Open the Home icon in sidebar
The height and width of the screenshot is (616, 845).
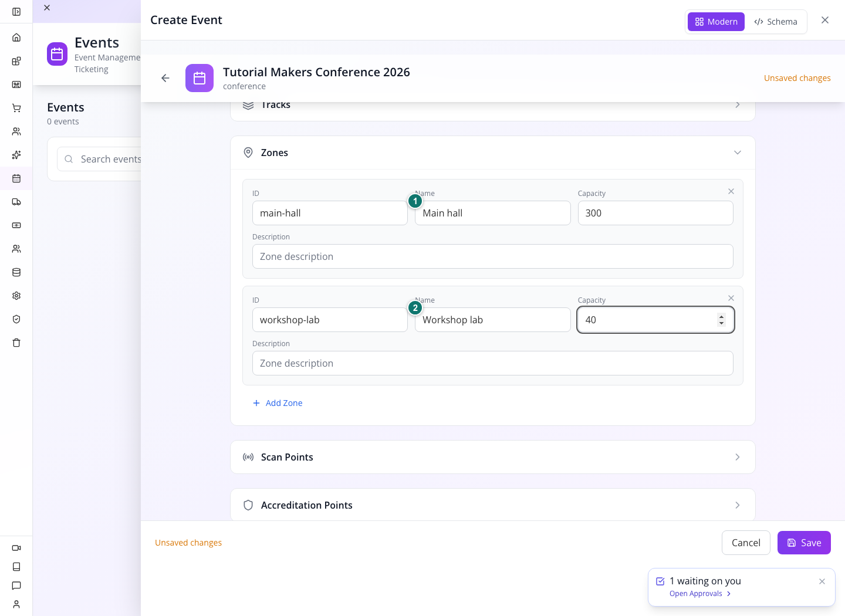pyautogui.click(x=16, y=38)
